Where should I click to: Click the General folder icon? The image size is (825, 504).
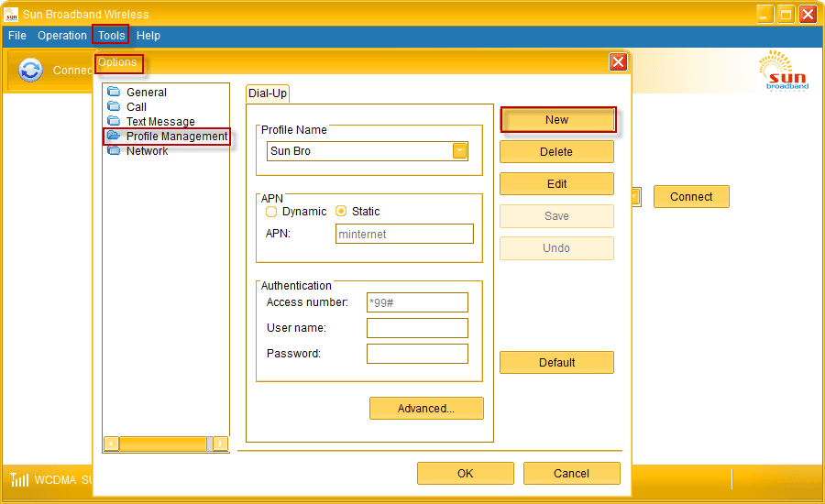(114, 92)
